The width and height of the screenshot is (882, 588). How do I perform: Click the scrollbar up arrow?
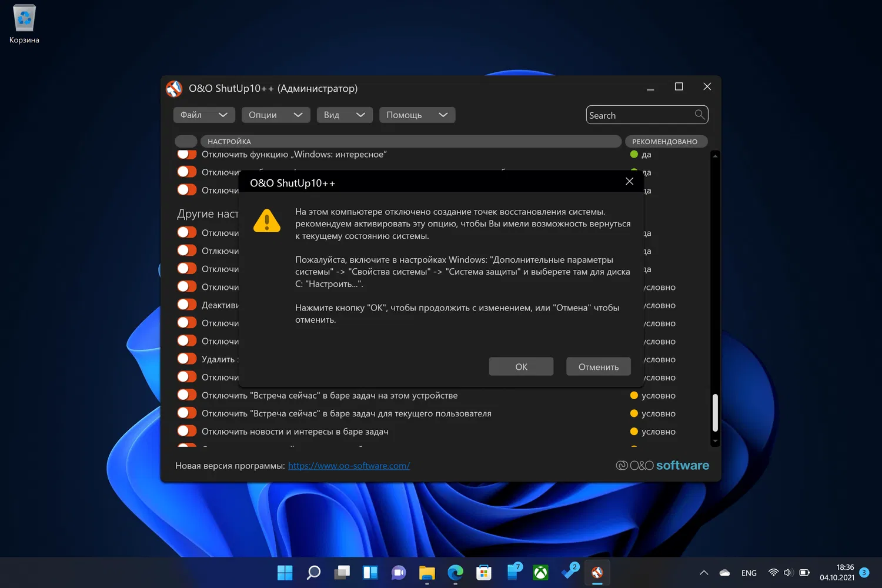tap(715, 156)
